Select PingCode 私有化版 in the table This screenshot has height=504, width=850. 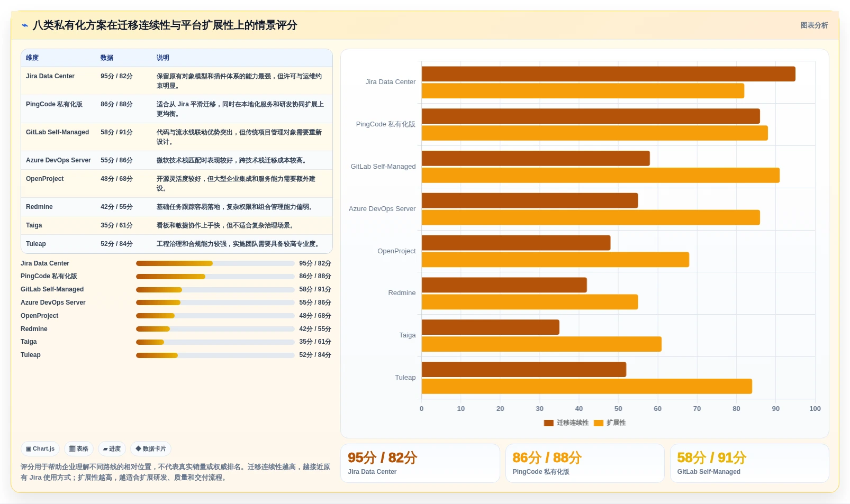tap(54, 104)
